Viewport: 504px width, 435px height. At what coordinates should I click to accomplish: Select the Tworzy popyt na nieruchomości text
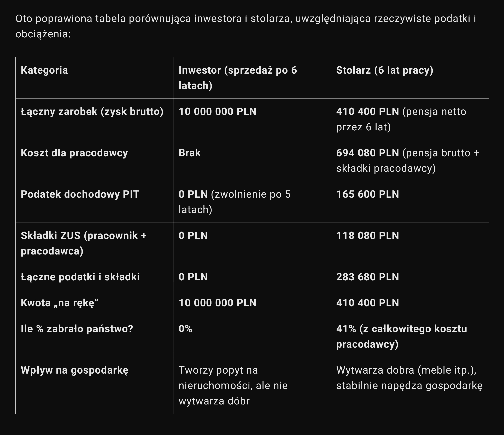(x=233, y=385)
